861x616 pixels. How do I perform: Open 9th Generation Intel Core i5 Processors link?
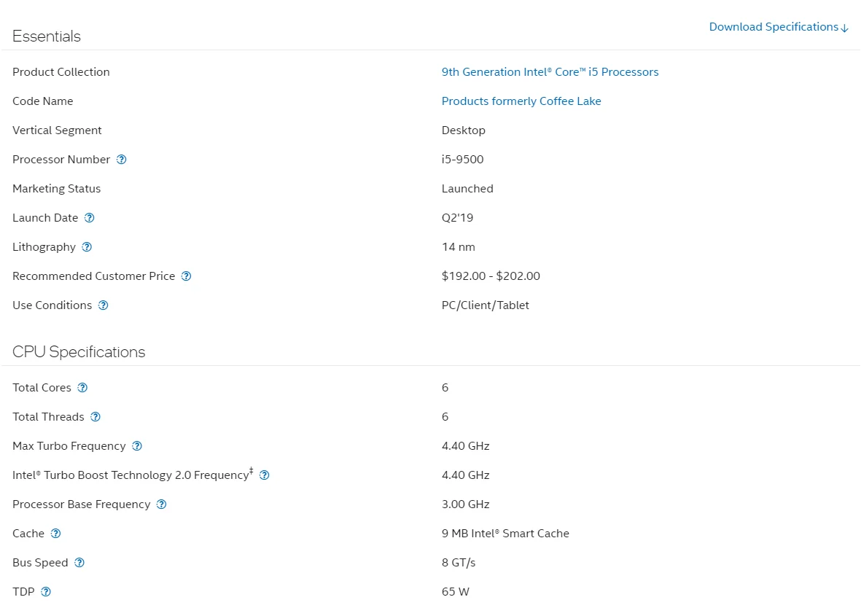point(550,72)
